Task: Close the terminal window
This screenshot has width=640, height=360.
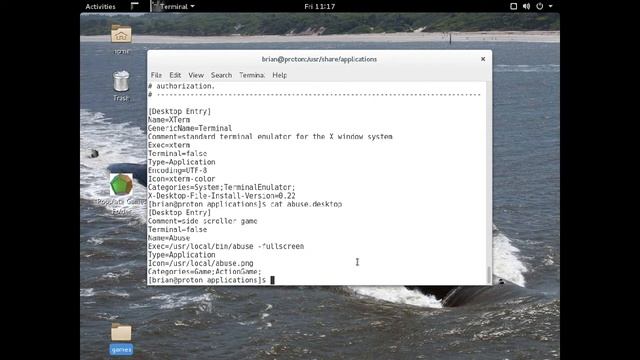Action: point(483,59)
